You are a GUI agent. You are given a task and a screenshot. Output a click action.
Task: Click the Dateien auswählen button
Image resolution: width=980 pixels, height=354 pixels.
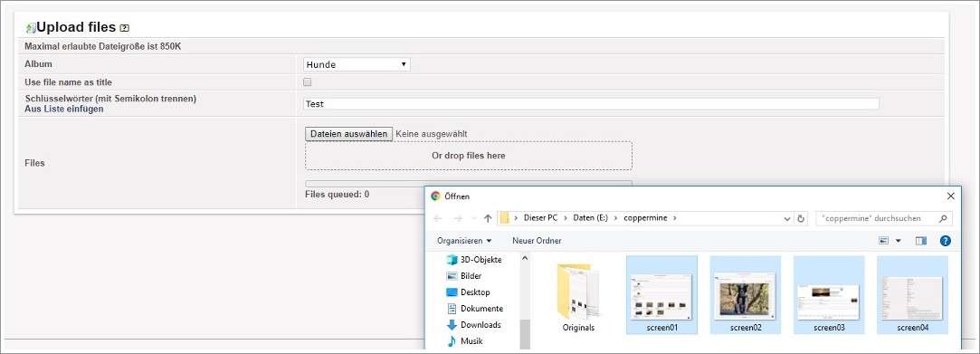[x=348, y=134]
